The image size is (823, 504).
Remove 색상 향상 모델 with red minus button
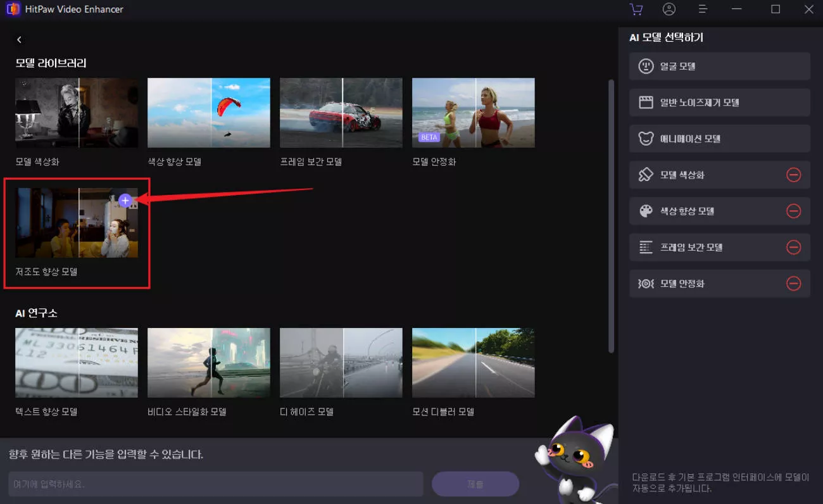(x=793, y=211)
